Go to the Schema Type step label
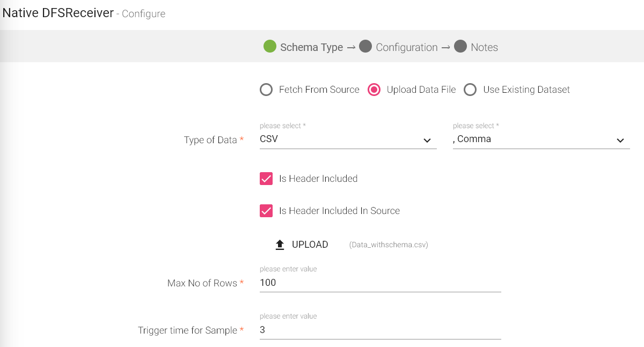Screen dimensions: 644x347 tap(311, 47)
